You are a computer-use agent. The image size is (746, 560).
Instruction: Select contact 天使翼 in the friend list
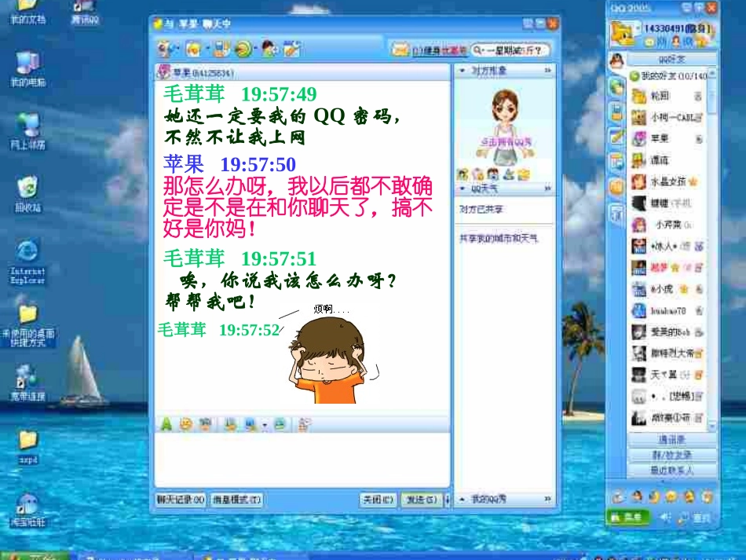pyautogui.click(x=667, y=375)
